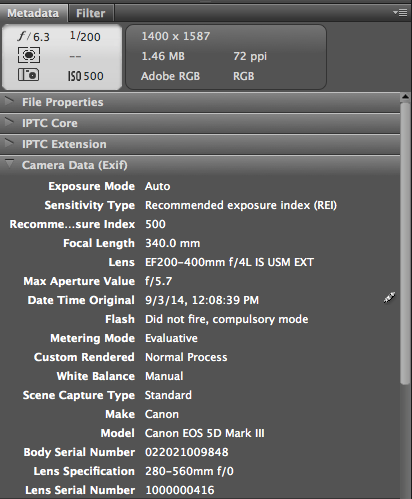Click the Lens Specification value 280-560mm f/0
Screen dimensions: 412x499
click(189, 471)
